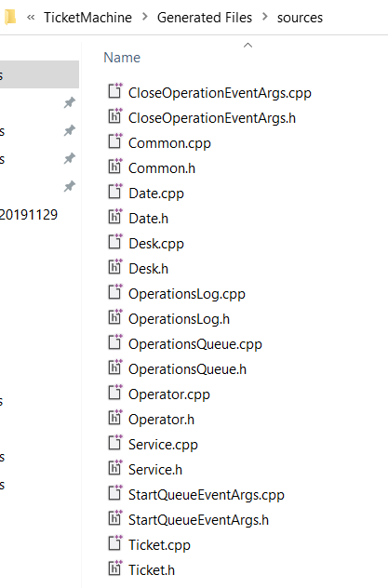Screen dimensions: 388x588
Task: Click the Service.cpp file icon
Action: pyautogui.click(x=115, y=443)
